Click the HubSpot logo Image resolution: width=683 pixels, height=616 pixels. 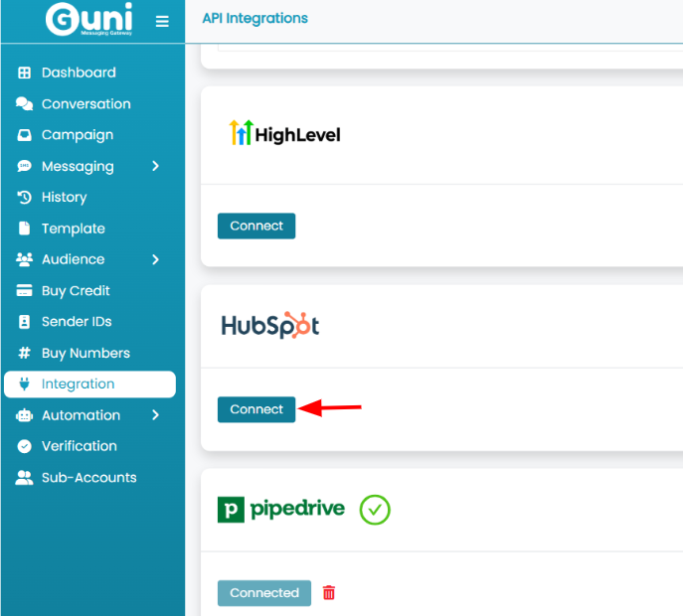click(x=270, y=325)
